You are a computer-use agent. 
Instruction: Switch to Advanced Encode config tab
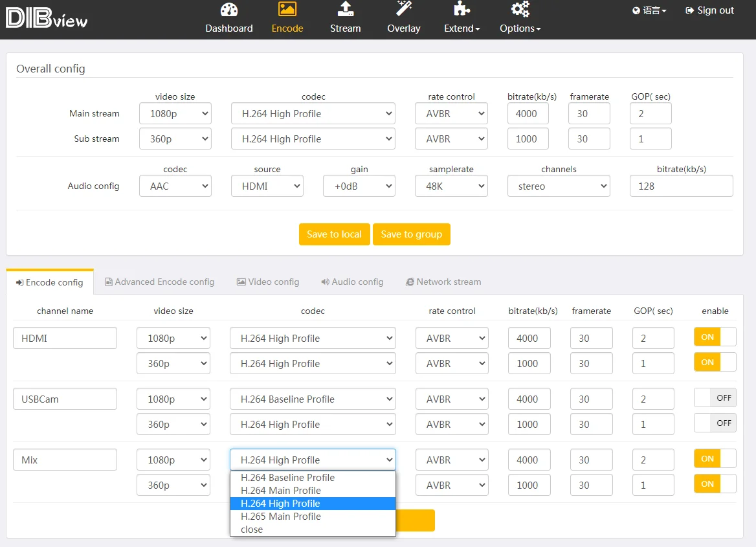pyautogui.click(x=160, y=282)
